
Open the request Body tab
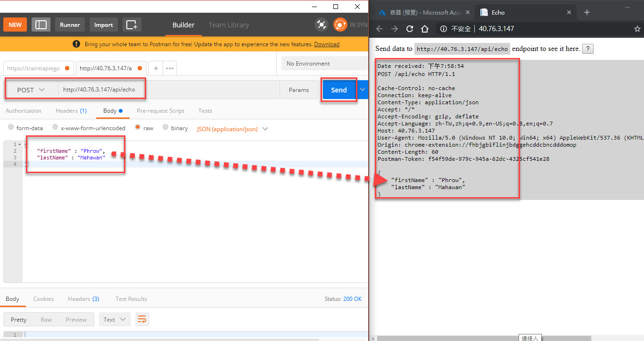tap(113, 111)
